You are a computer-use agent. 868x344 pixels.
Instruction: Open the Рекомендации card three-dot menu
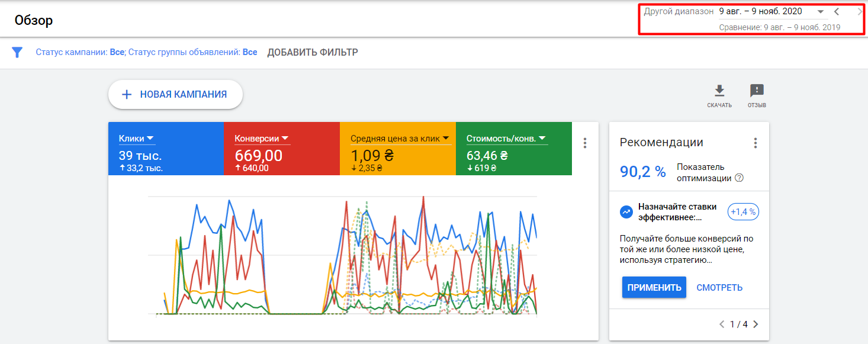click(x=755, y=143)
